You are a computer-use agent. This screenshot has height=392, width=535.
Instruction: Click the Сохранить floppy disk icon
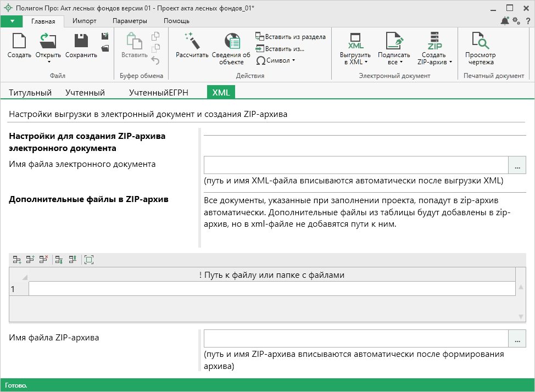click(x=81, y=42)
